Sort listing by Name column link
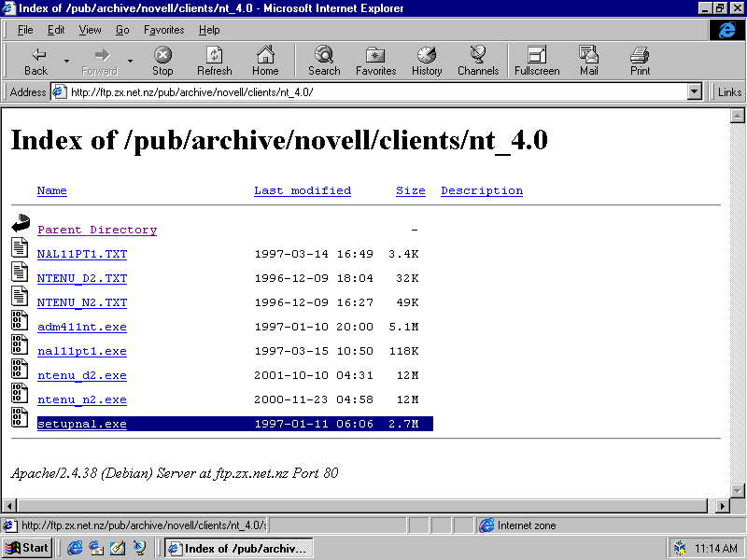This screenshot has width=747, height=560. click(x=52, y=190)
